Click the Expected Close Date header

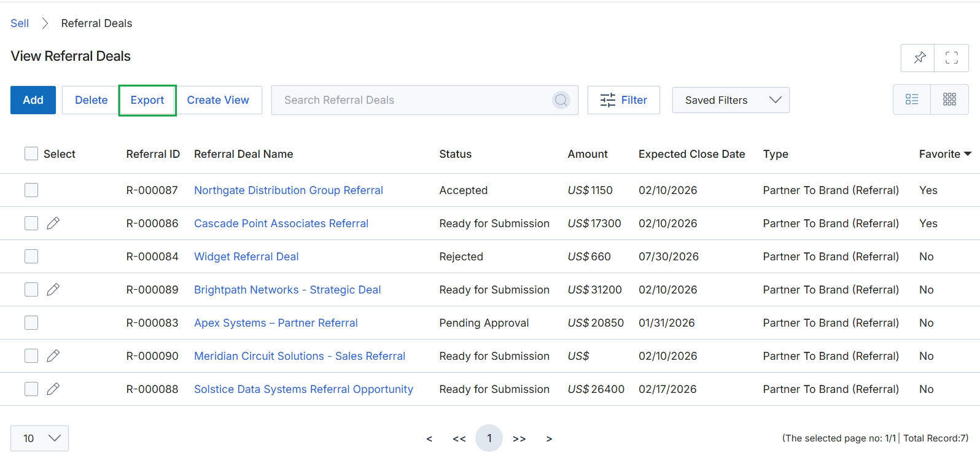click(691, 154)
